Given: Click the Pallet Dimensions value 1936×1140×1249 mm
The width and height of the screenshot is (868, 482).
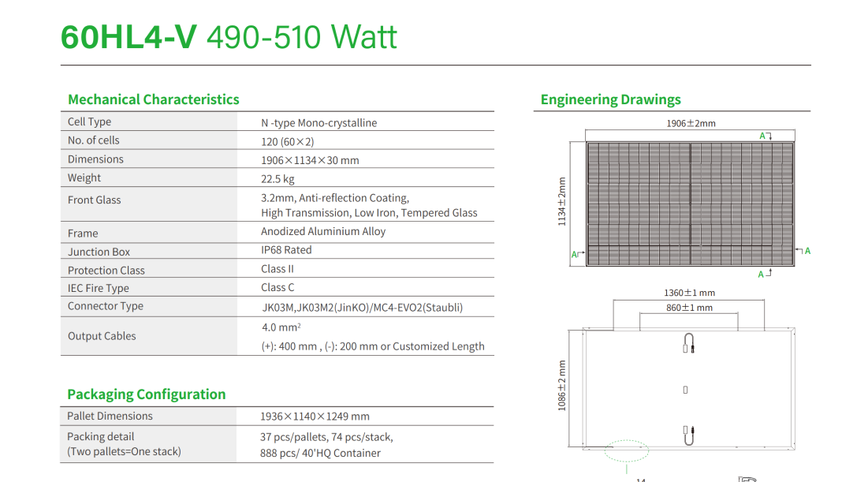Looking at the screenshot, I should [x=315, y=417].
